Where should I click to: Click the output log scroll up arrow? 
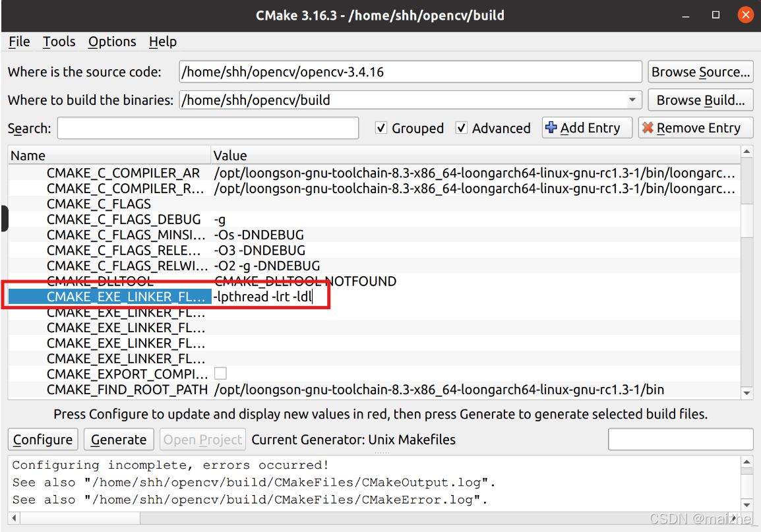click(747, 461)
